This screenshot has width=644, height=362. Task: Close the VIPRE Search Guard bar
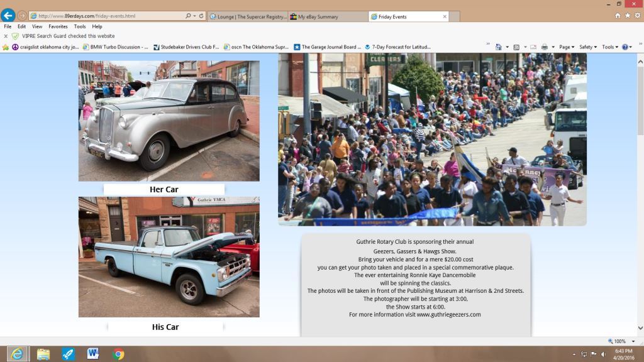[x=6, y=36]
